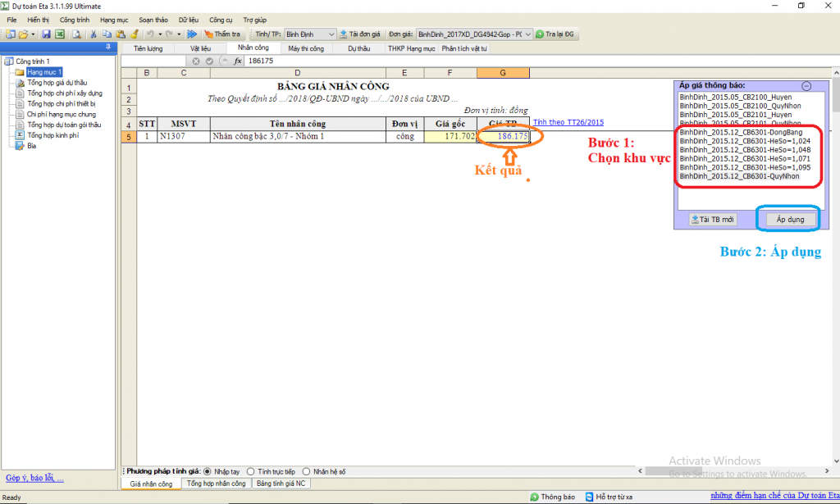Image resolution: width=840 pixels, height=504 pixels.
Task: Click the Paste clipboard icon
Action: [120, 34]
